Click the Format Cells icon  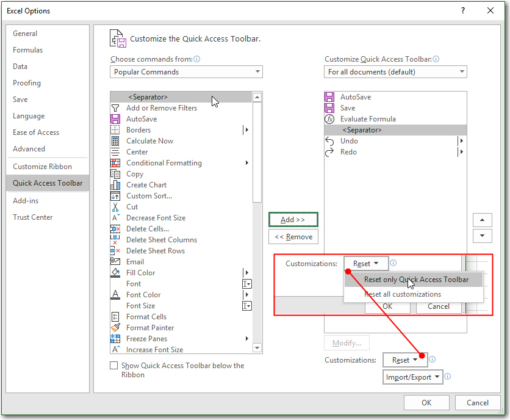coord(115,317)
